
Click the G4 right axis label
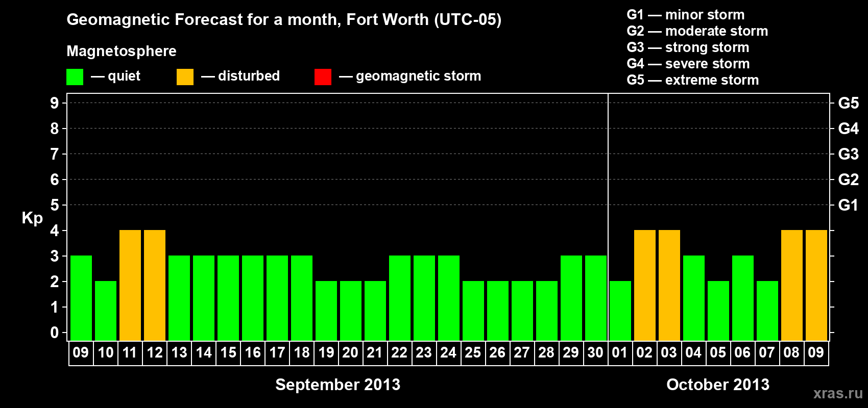coord(849,129)
